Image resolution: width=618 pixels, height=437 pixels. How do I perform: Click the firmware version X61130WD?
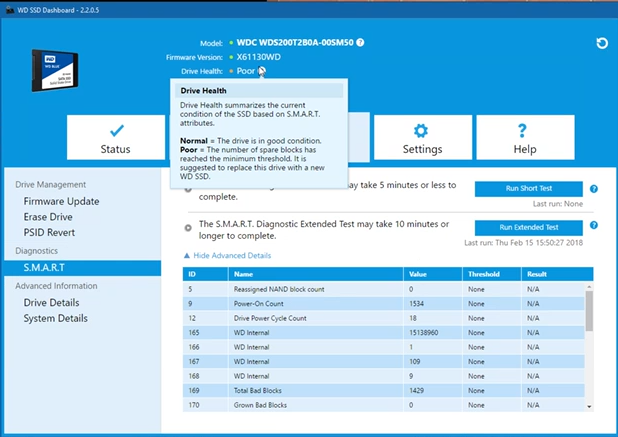click(259, 57)
